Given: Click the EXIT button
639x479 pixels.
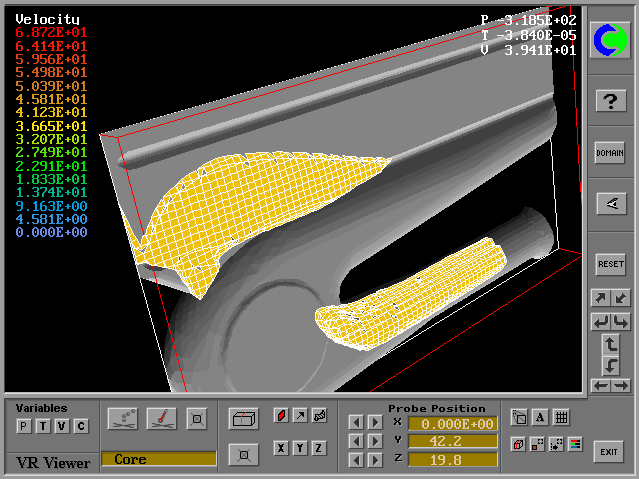Looking at the screenshot, I should tap(609, 452).
